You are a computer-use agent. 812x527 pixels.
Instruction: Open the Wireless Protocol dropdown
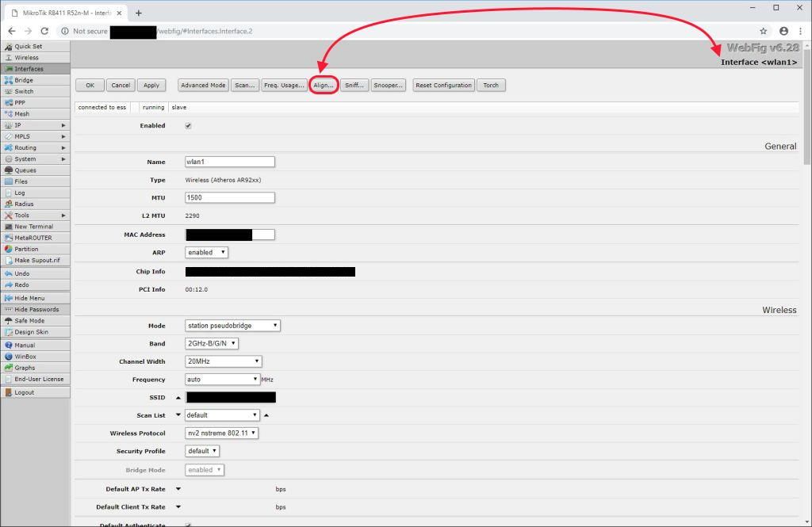pos(222,433)
